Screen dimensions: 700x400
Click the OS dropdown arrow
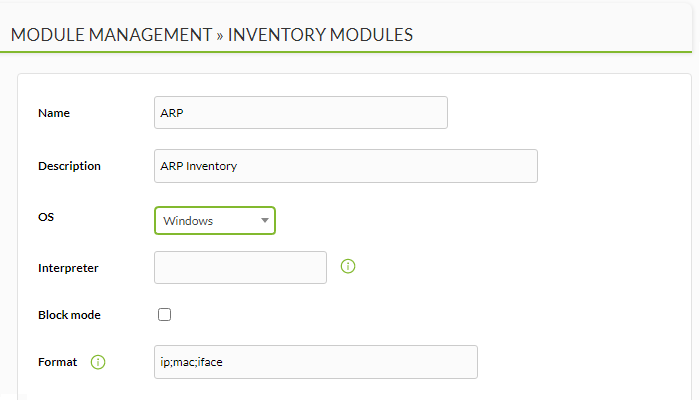pyautogui.click(x=265, y=221)
